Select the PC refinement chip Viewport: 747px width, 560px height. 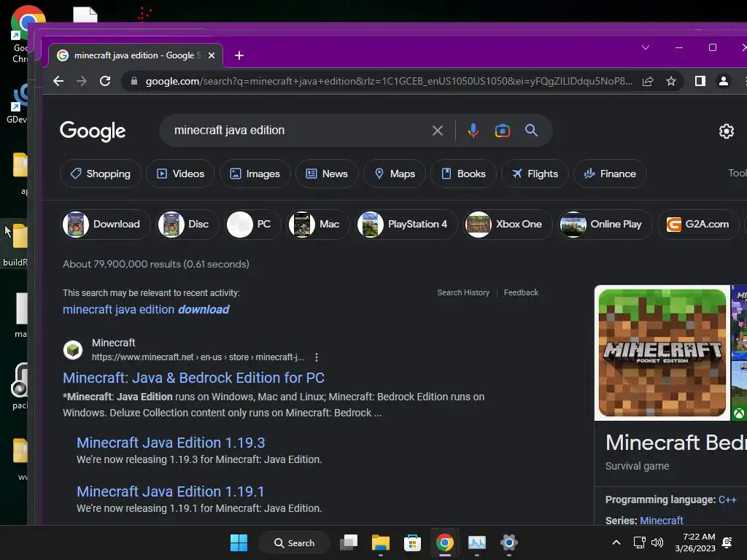pos(253,225)
